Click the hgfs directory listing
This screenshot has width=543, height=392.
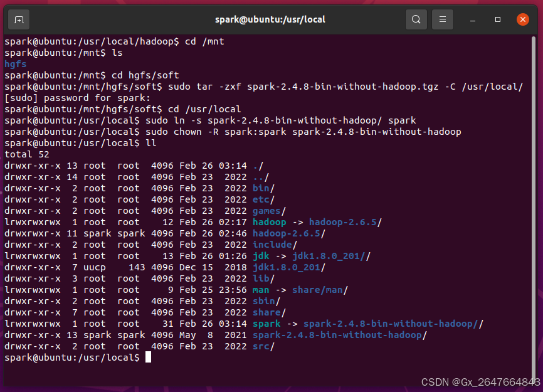[x=16, y=64]
